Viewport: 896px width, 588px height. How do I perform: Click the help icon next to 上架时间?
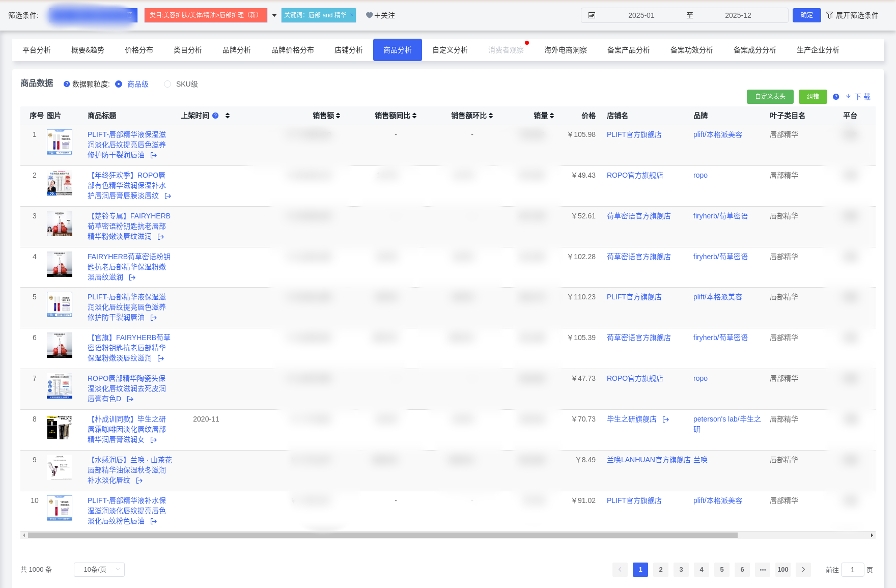pyautogui.click(x=215, y=116)
